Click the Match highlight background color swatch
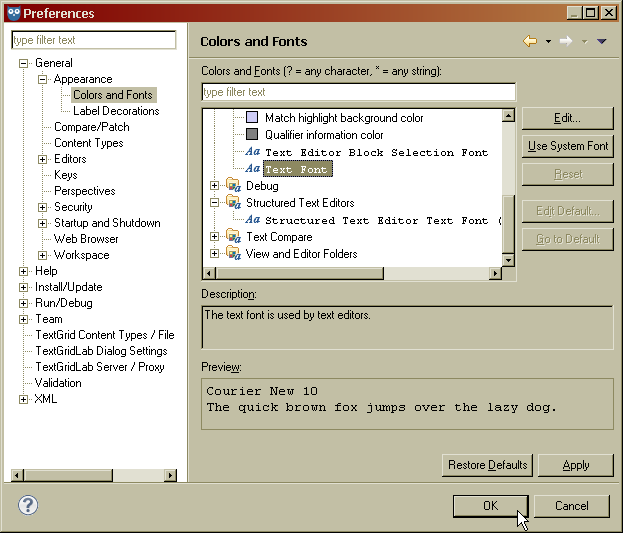Viewport: 623px width, 533px height. [x=252, y=118]
